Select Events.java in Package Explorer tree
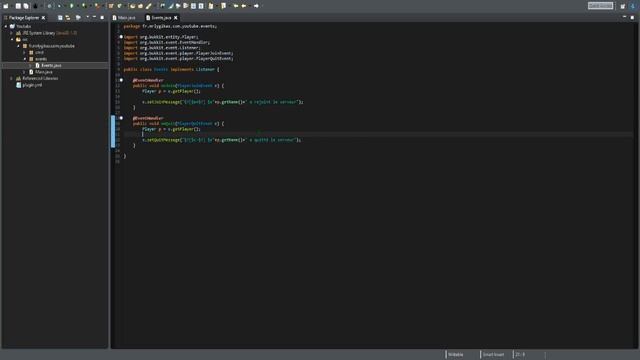 click(51, 65)
